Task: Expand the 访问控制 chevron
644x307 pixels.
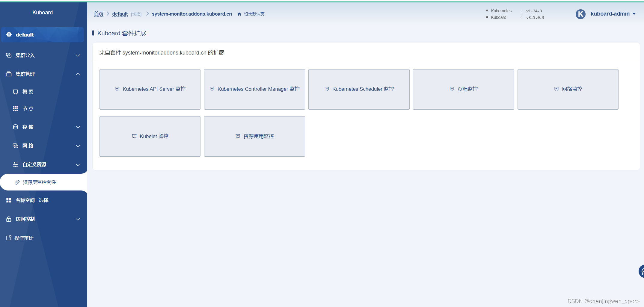Action: 78,219
